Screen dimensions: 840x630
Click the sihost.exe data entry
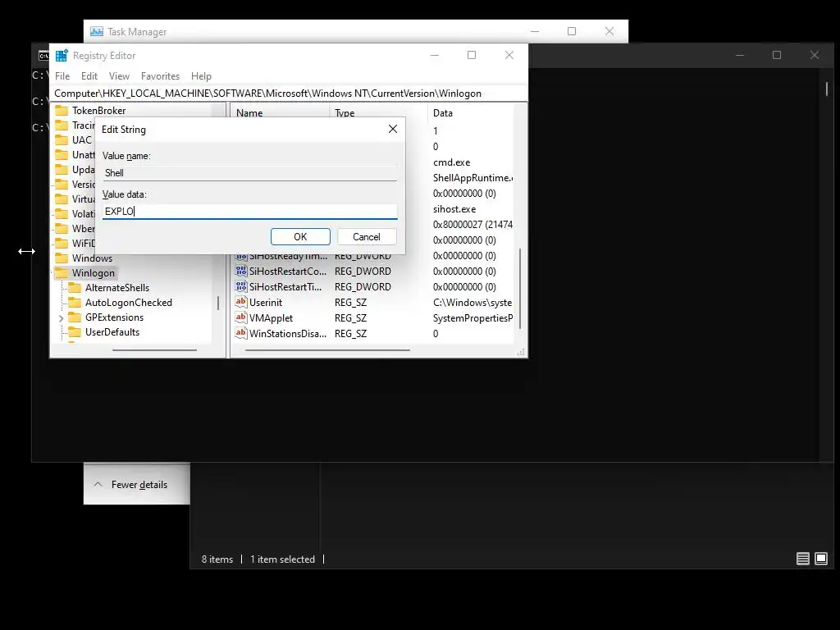(x=454, y=209)
